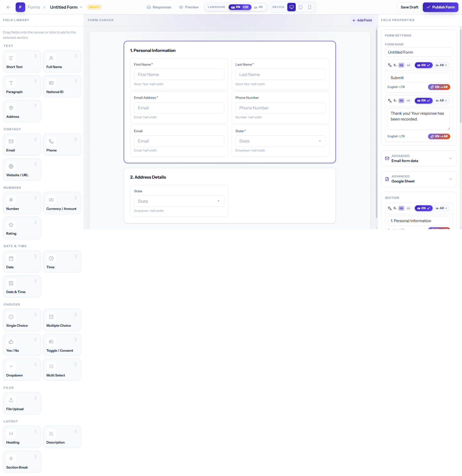Image resolution: width=462 pixels, height=476 pixels.
Task: Add a Heading layout element
Action: click(x=22, y=437)
